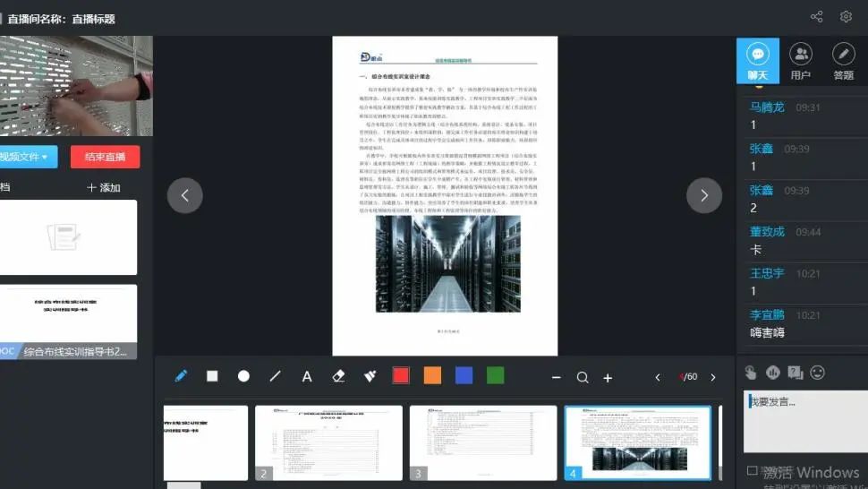This screenshot has height=489, width=868.
Task: Select the pencil drawing tool
Action: pyautogui.click(x=181, y=376)
